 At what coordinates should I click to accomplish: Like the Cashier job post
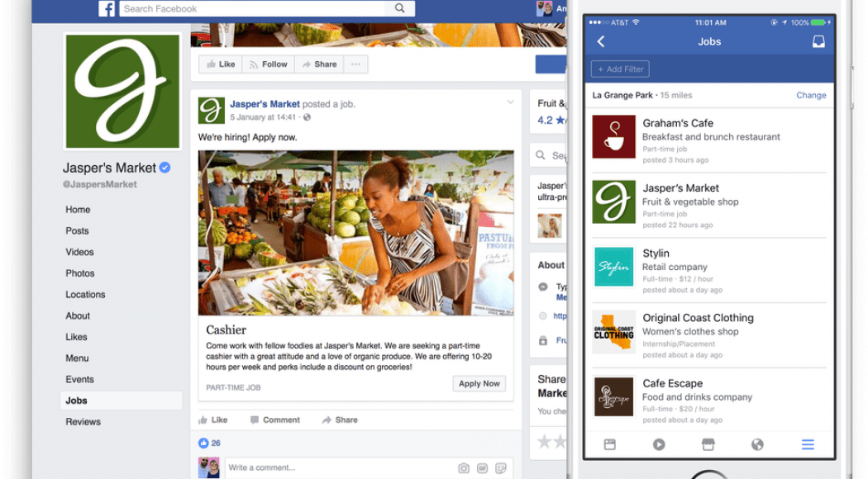coord(213,420)
